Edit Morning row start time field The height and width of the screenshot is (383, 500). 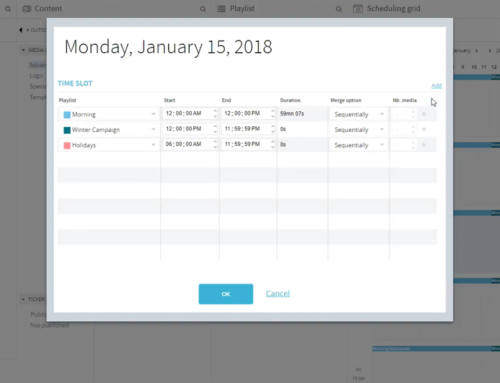(190, 114)
